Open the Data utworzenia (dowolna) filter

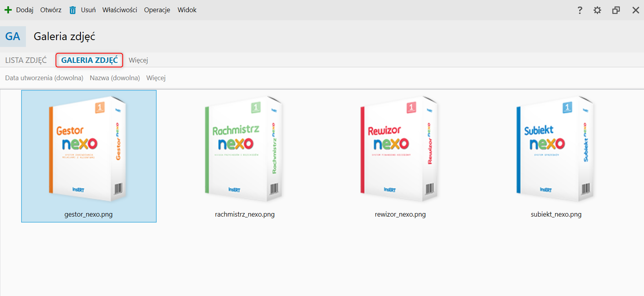tap(44, 78)
